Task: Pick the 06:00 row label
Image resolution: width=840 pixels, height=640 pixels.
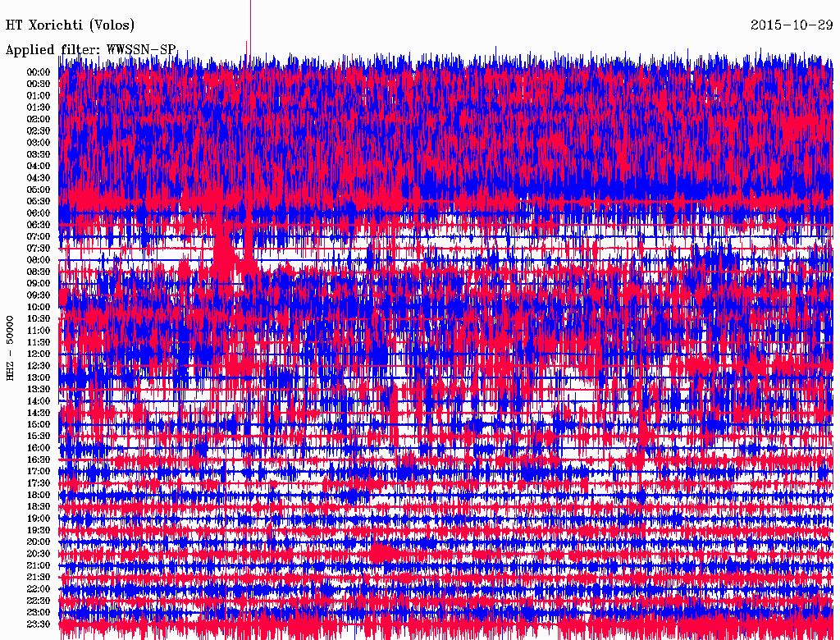Action: [x=39, y=213]
